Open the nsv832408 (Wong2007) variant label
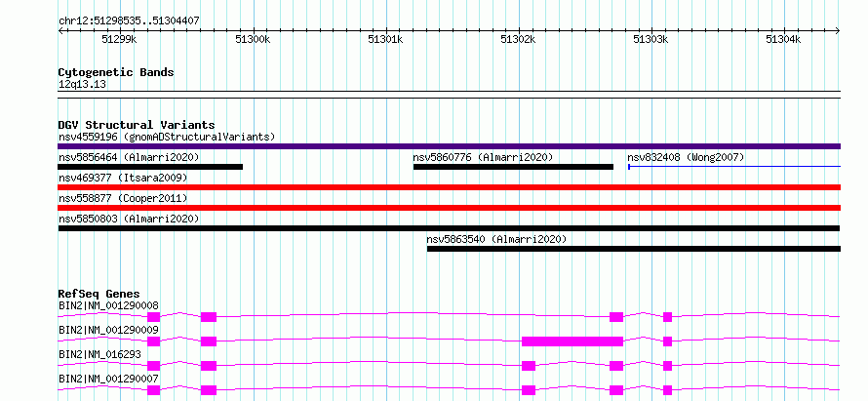868x401 pixels. (x=686, y=157)
